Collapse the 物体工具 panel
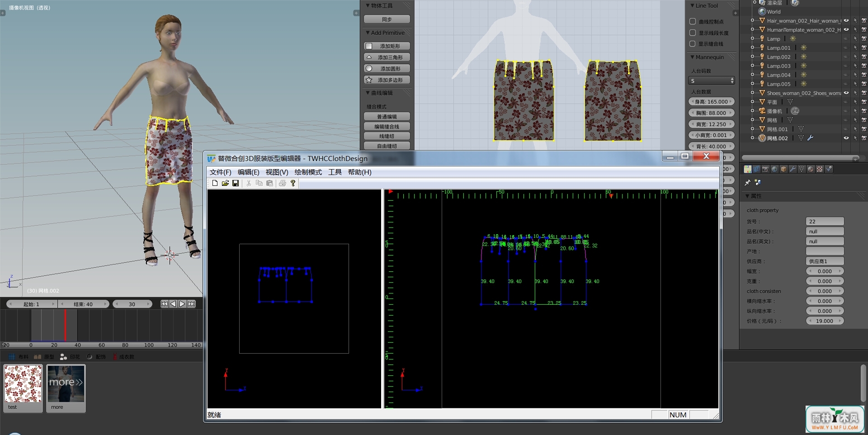This screenshot has height=435, width=868. (x=368, y=6)
